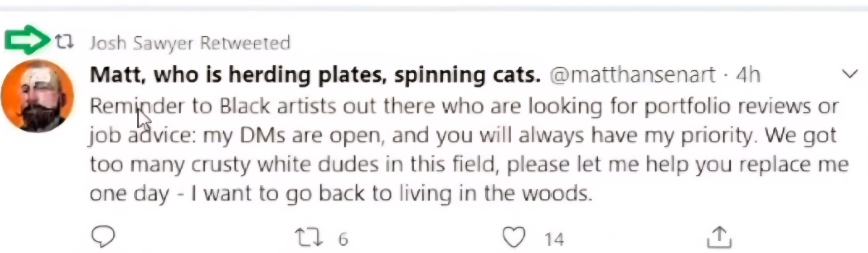This screenshot has width=868, height=253.
Task: Click the green arrow annotation
Action: coord(27,40)
